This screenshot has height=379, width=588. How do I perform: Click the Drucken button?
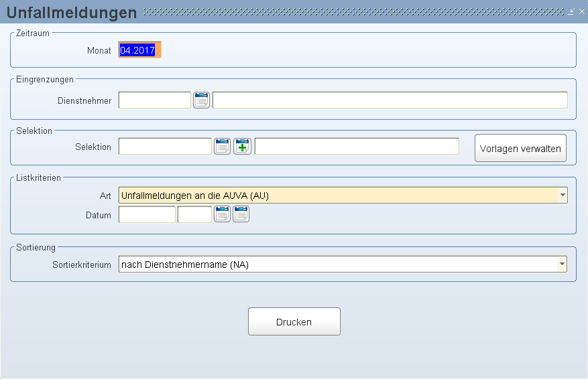(294, 321)
